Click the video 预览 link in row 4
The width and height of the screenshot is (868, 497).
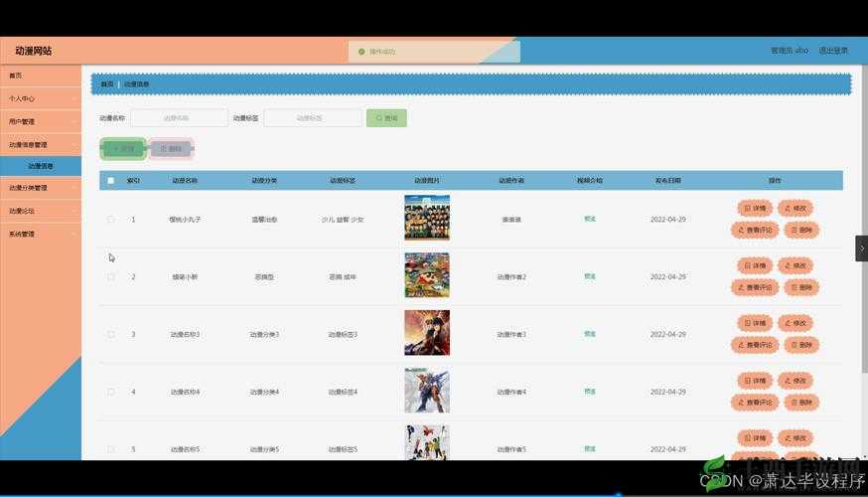pos(590,392)
